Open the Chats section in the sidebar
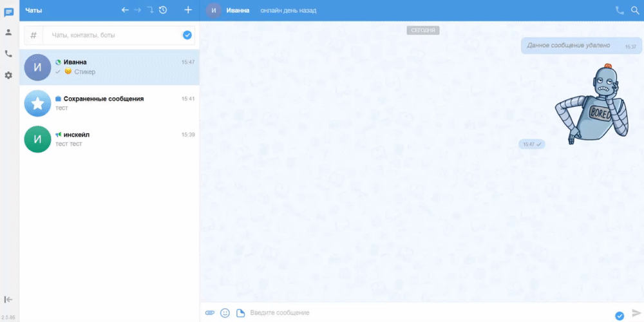 coord(9,12)
